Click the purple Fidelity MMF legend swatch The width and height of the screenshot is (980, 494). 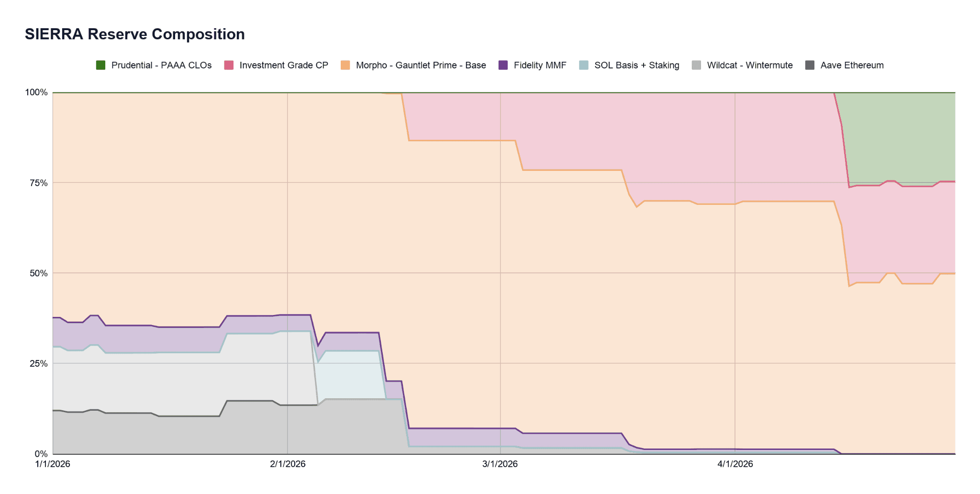click(503, 65)
